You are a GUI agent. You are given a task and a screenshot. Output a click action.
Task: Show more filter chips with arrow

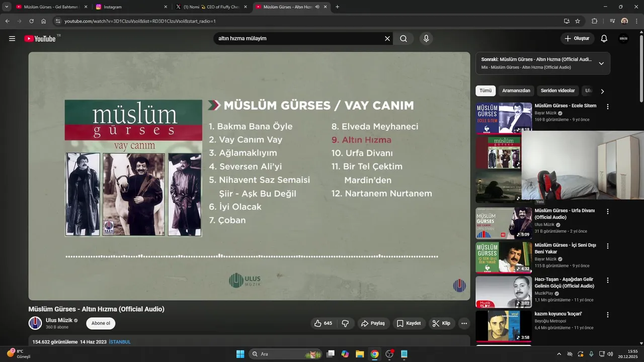click(x=602, y=91)
